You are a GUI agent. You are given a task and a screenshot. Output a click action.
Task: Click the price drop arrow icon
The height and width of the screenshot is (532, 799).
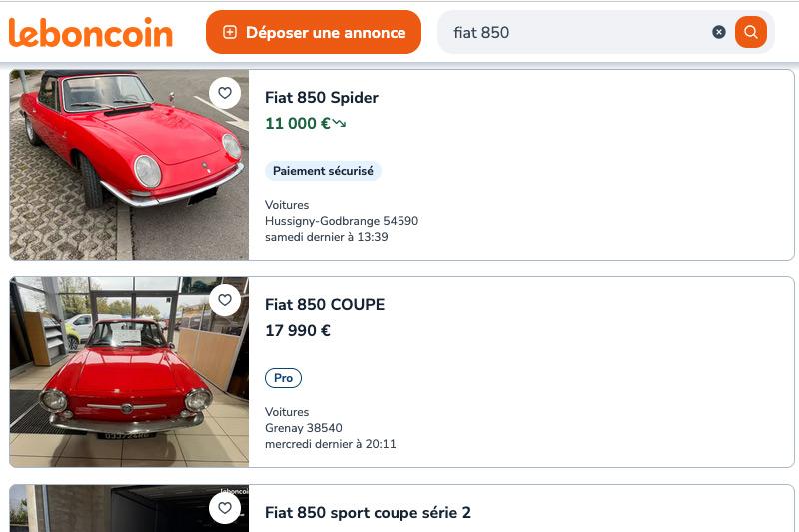coord(340,124)
